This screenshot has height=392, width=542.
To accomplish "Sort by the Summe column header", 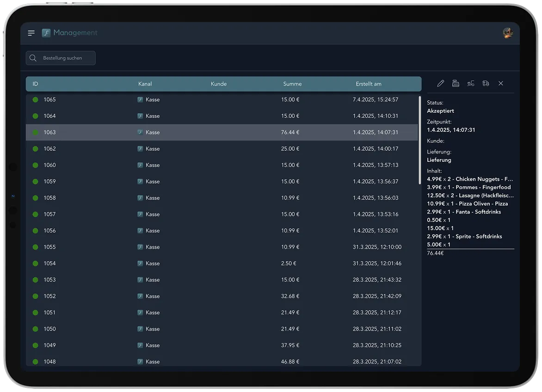I will [292, 84].
